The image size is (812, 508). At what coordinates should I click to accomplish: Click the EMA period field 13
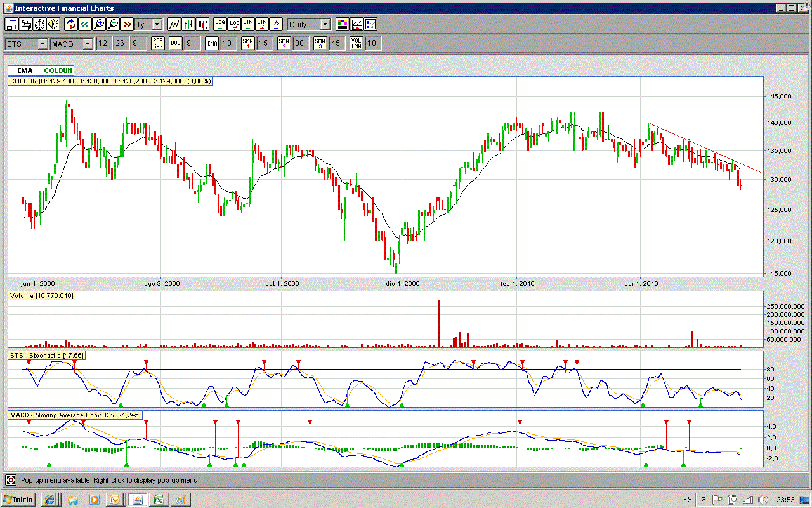click(228, 43)
